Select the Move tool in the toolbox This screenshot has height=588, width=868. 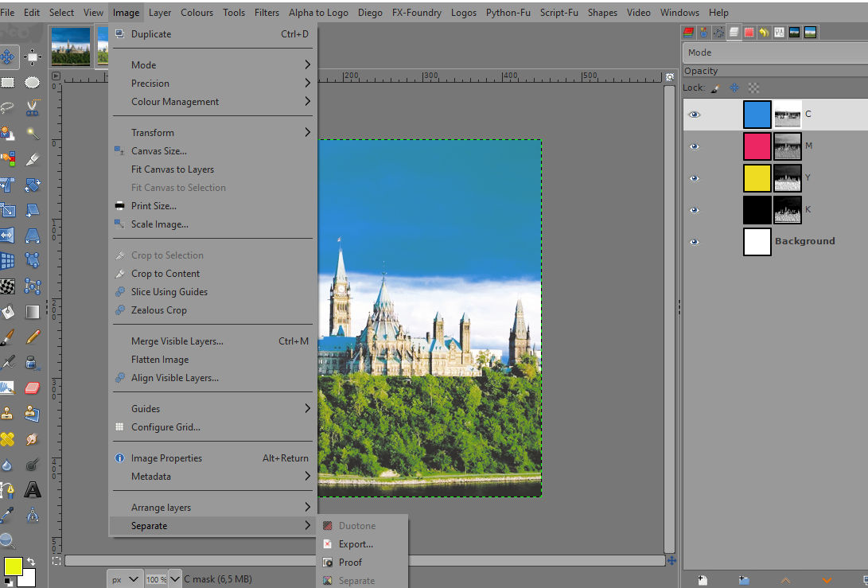[x=8, y=57]
